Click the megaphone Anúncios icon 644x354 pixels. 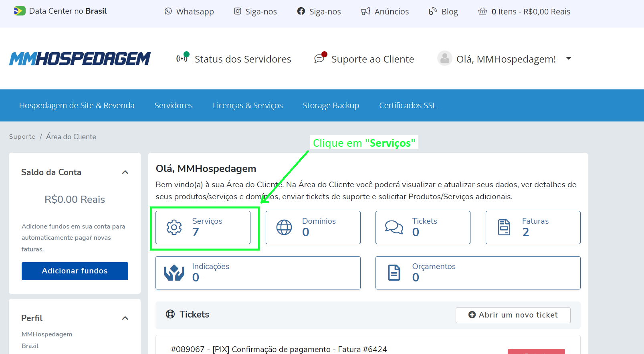(x=365, y=11)
